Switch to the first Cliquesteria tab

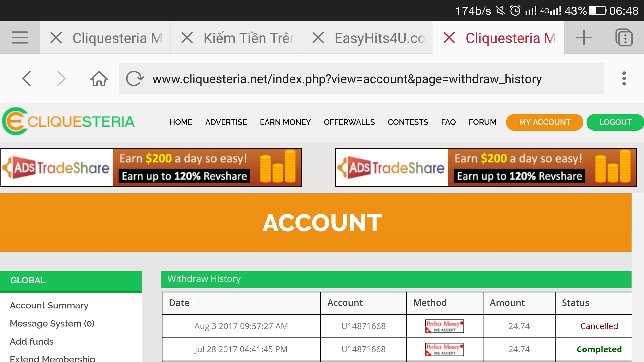pos(117,38)
